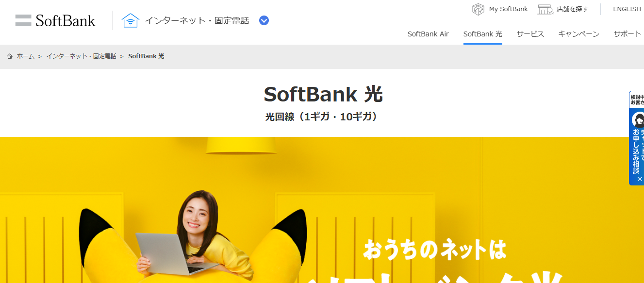
Task: Open the サービス menu
Action: pos(530,34)
